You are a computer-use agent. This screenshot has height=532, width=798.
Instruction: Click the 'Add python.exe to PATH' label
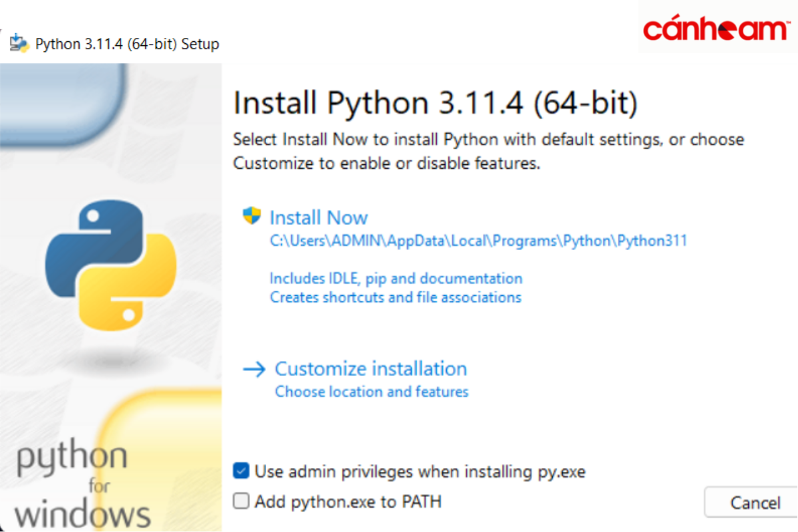pos(348,501)
